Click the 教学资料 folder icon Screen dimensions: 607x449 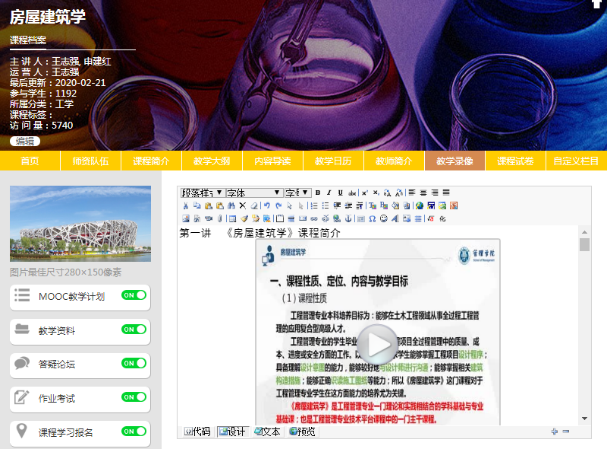point(22,330)
